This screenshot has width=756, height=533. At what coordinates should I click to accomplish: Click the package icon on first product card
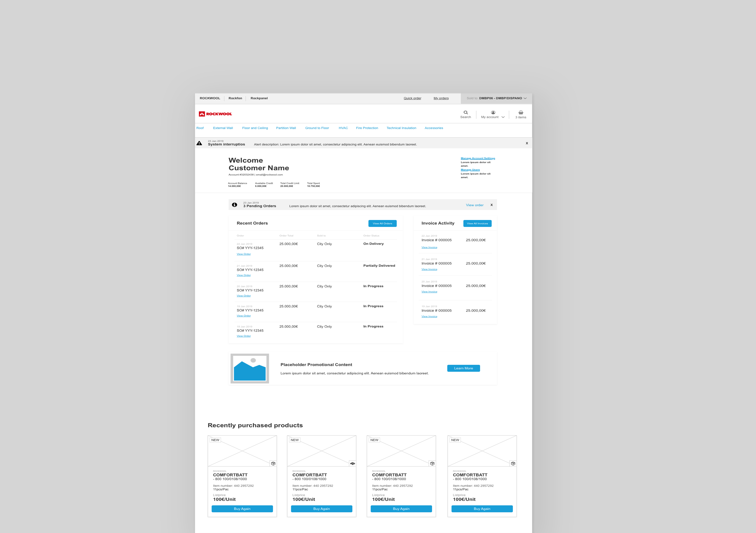click(273, 463)
